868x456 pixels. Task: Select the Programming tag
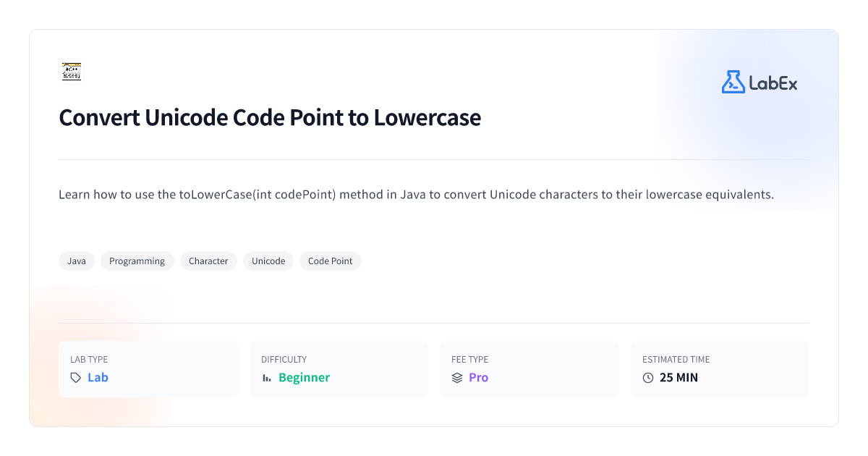137,261
